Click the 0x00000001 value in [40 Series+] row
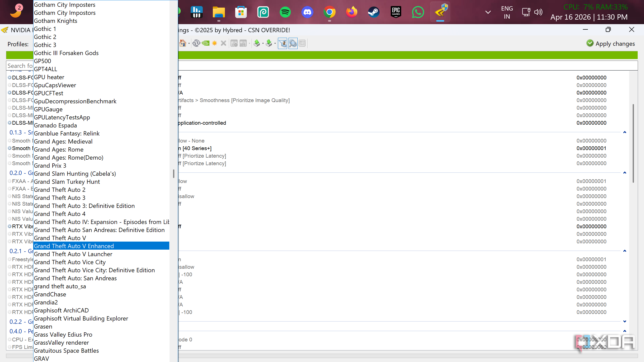Image resolution: width=644 pixels, height=362 pixels. click(x=591, y=148)
